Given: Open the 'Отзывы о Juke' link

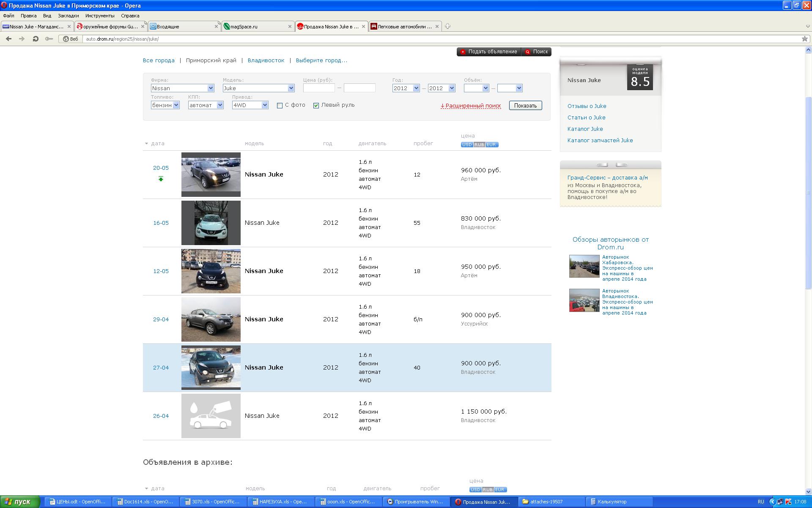Looking at the screenshot, I should 587,106.
